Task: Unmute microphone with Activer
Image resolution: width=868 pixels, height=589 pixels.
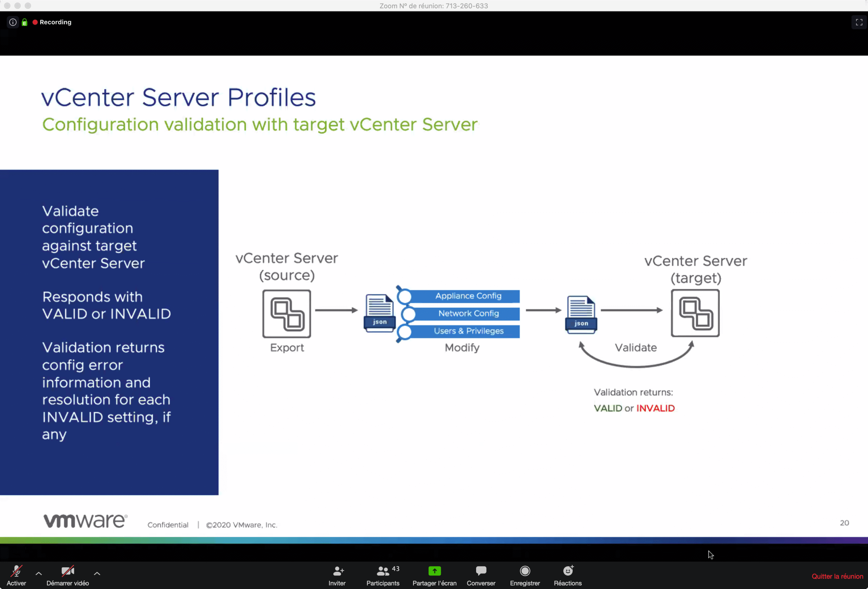Action: (16, 575)
